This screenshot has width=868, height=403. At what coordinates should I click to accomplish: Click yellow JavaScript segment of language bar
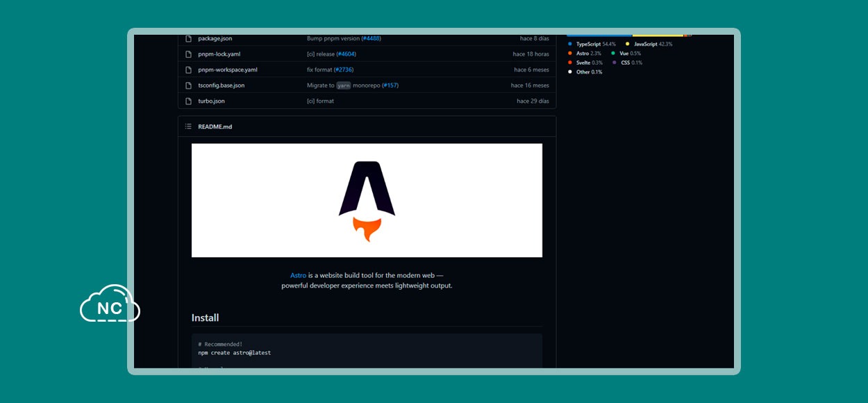pos(658,35)
